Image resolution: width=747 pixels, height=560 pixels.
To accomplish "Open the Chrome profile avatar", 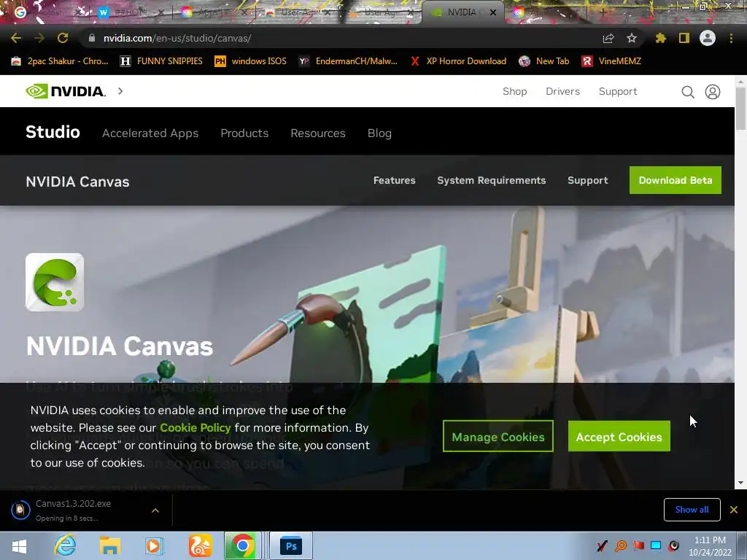I will 708,38.
